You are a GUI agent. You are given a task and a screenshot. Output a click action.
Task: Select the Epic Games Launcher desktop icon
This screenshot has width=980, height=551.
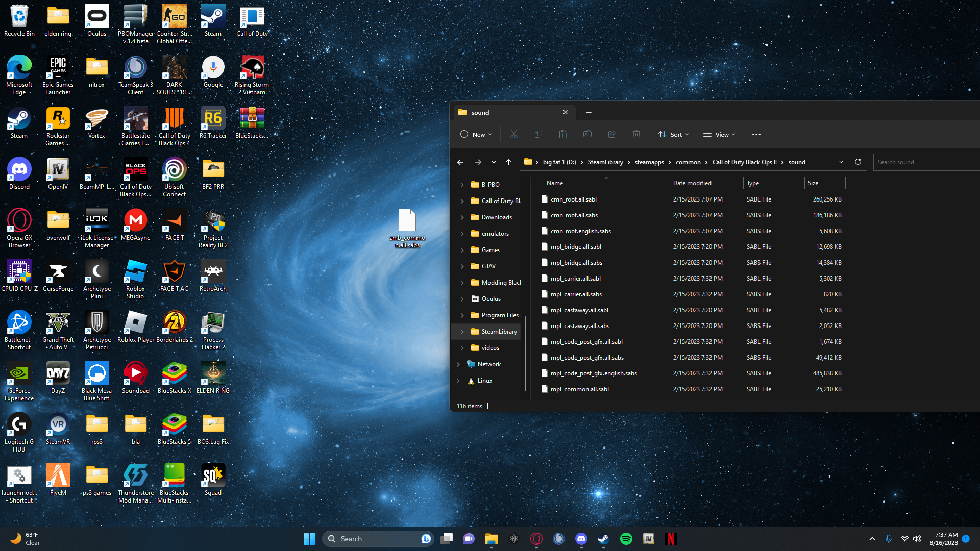click(x=58, y=76)
